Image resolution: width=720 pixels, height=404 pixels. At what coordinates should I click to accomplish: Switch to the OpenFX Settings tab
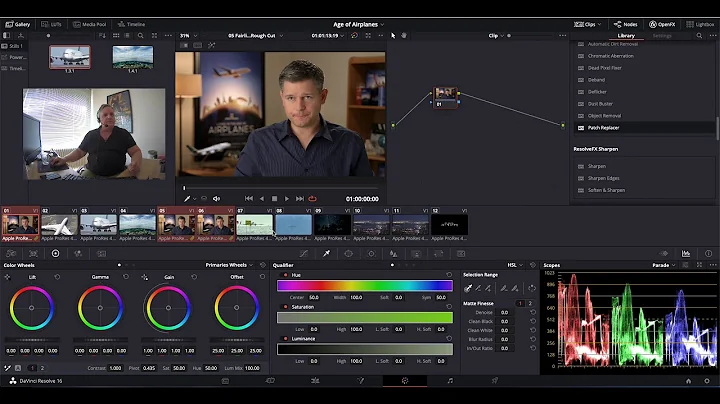click(662, 35)
